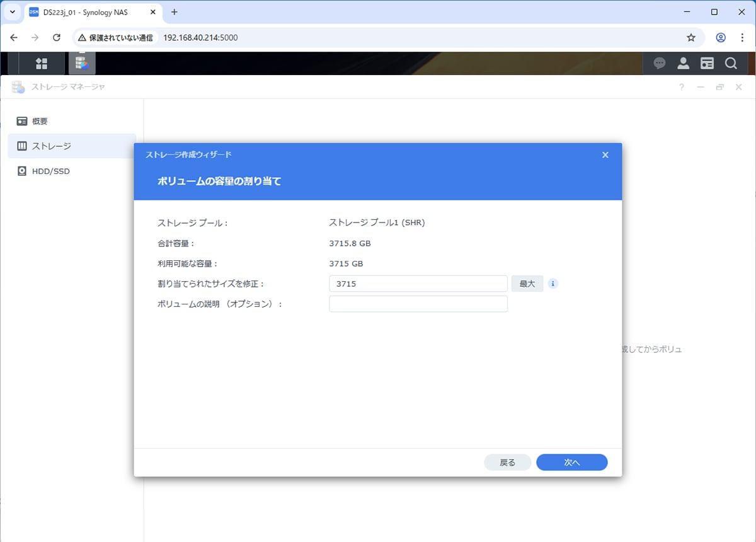Click the volume description input field
756x542 pixels.
[x=418, y=304]
